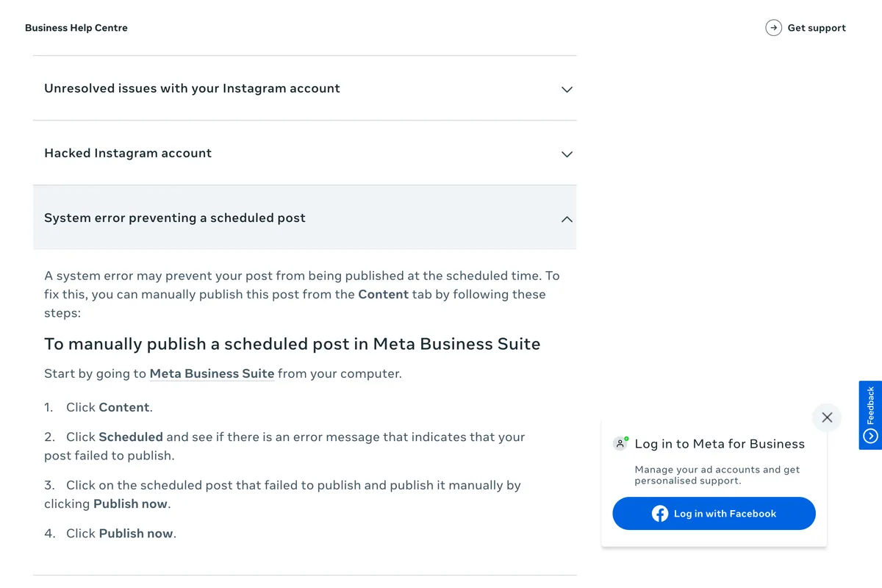
Task: Click the bold word Content in the intro paragraph
Action: tap(383, 294)
